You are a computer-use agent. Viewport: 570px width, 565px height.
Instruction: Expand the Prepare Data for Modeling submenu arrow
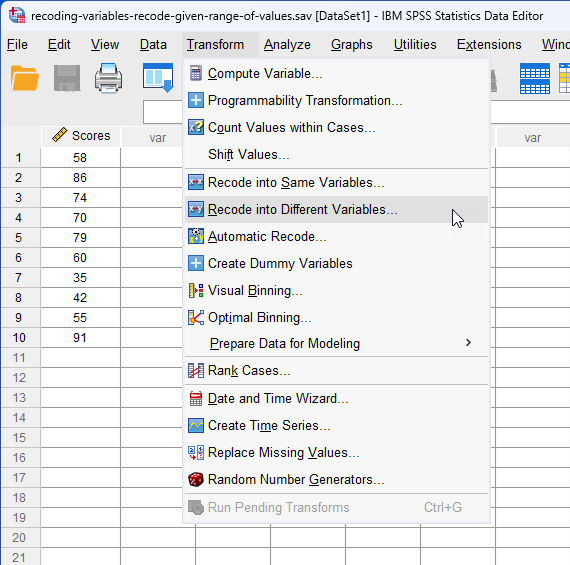tap(468, 342)
